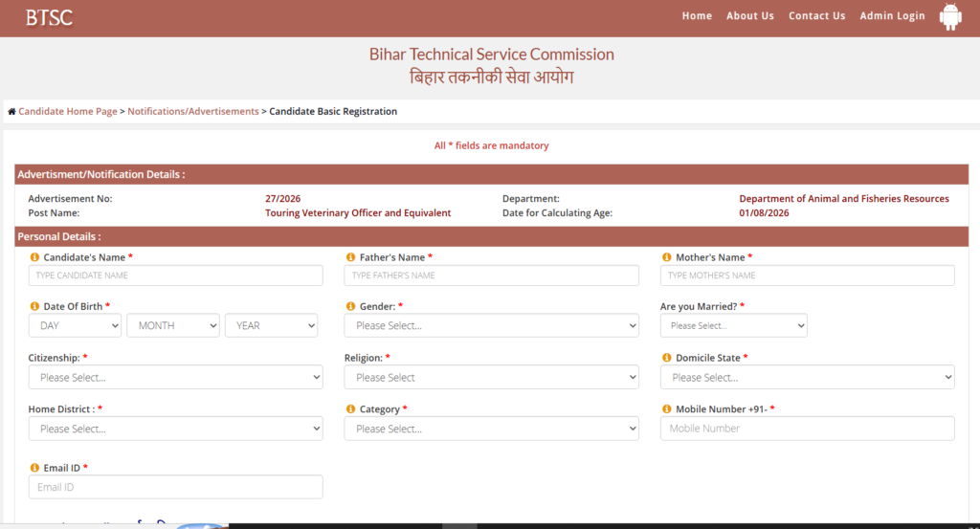This screenshot has width=980, height=529.
Task: Open the DAY dropdown for date of birth
Action: [75, 325]
